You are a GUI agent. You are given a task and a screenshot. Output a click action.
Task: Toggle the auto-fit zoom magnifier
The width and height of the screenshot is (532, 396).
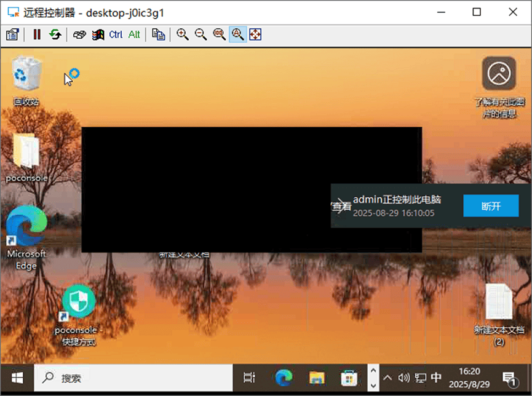click(237, 34)
